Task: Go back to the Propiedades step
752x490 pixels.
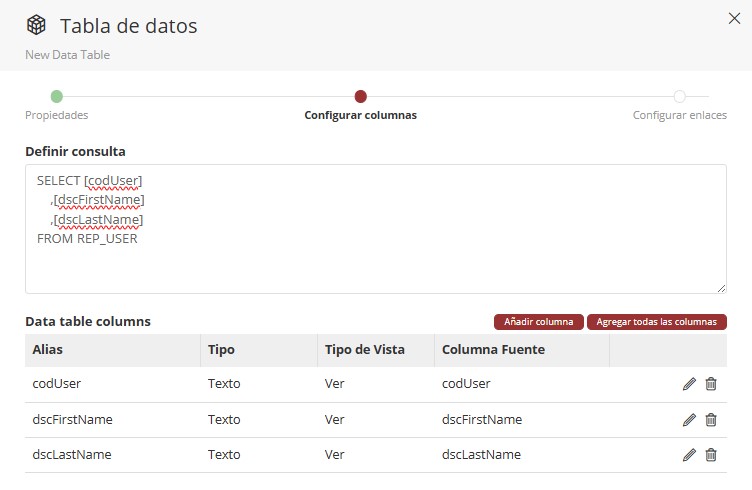Action: (x=56, y=97)
